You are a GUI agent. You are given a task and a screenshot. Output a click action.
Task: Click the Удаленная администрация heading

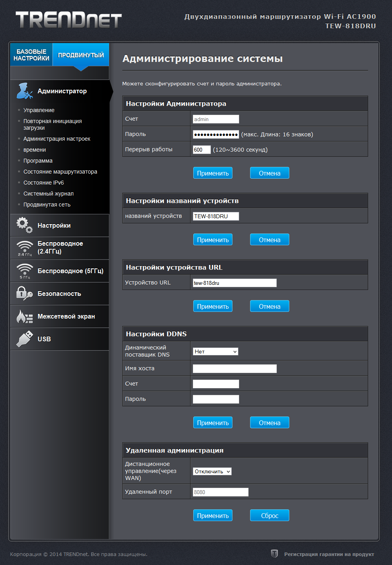[x=174, y=450]
